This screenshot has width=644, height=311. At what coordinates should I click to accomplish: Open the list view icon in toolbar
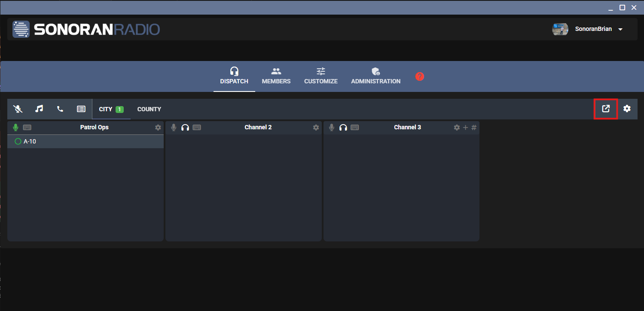[x=81, y=109]
